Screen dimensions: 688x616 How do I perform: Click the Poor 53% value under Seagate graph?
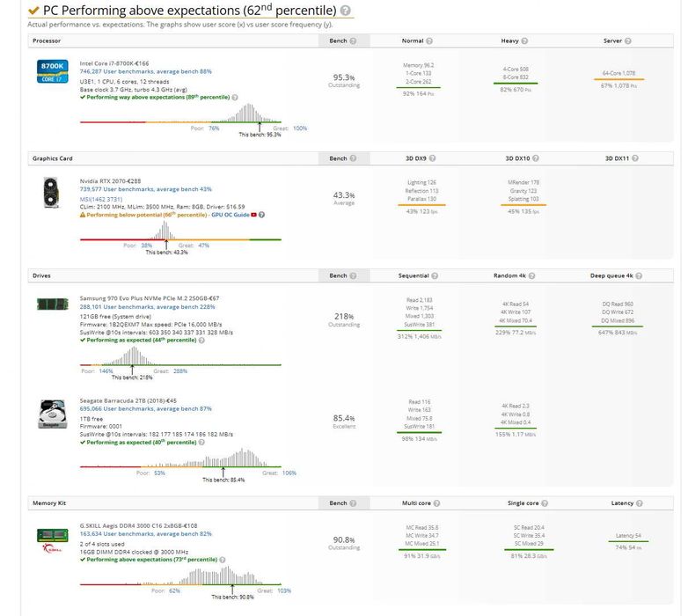[160, 473]
